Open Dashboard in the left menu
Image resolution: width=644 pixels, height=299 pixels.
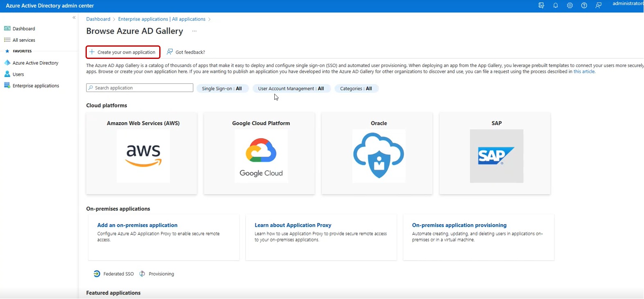tap(24, 29)
